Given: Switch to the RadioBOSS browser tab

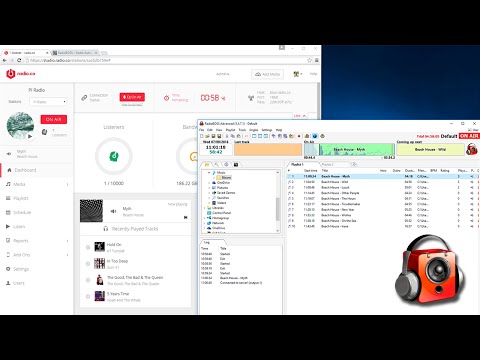Looking at the screenshot, I should click(75, 53).
